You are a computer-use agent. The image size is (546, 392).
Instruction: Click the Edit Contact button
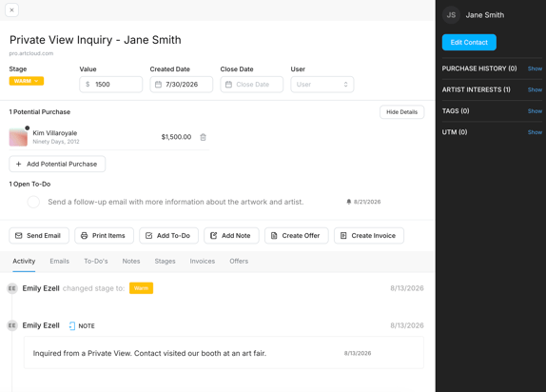[469, 42]
